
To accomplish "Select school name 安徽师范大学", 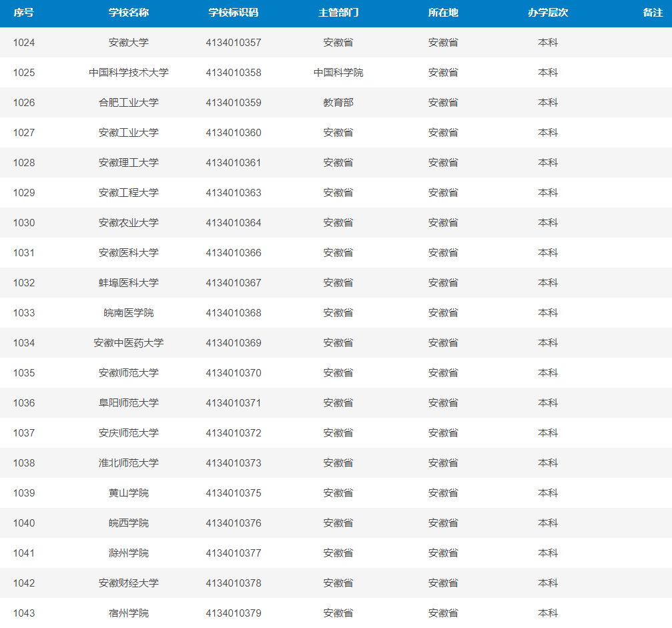I will (x=129, y=372).
